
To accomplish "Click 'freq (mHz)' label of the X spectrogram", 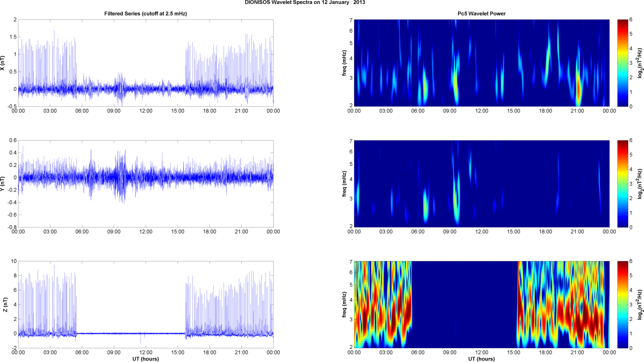I will tap(344, 63).
